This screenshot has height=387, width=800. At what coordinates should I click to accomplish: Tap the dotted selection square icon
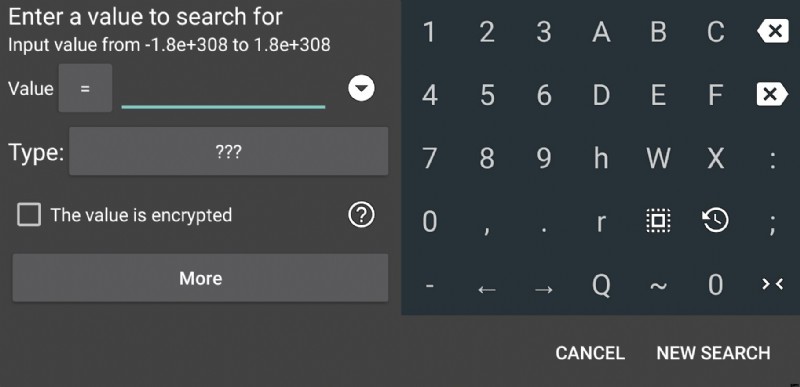(658, 221)
